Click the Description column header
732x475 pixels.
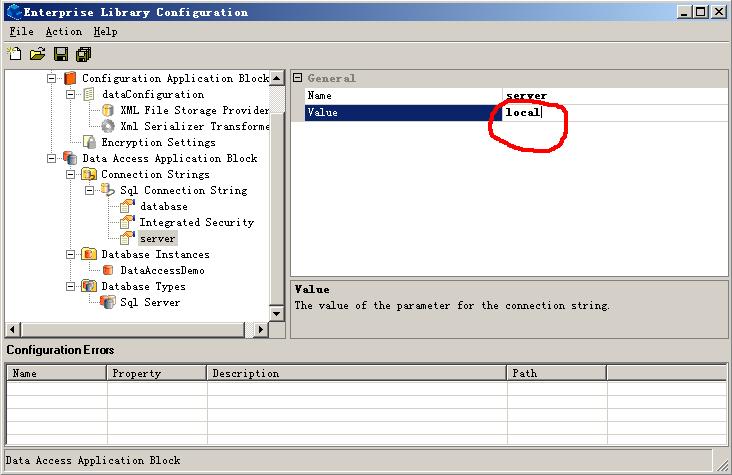(357, 373)
